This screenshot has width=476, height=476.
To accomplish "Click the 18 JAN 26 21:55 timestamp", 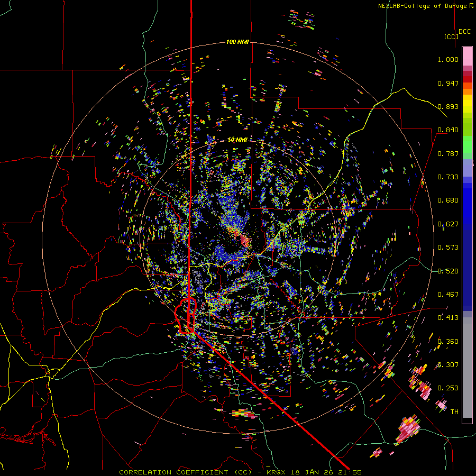I will coord(326,472).
